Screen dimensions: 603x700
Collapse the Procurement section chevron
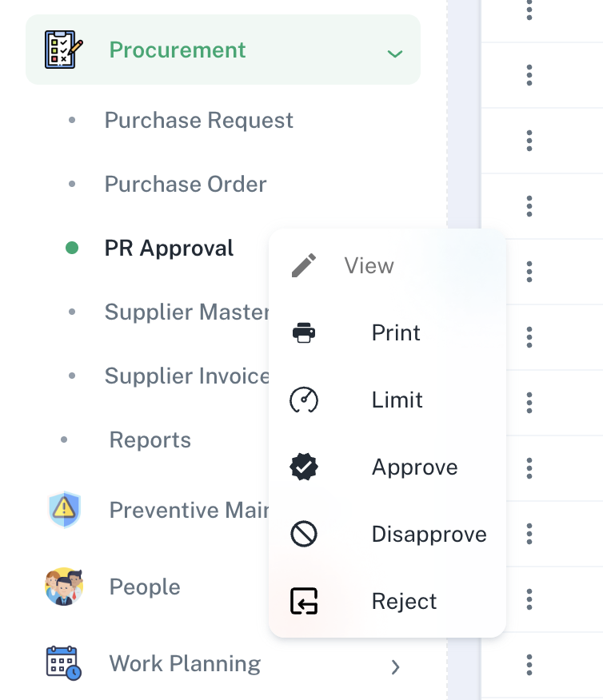click(x=394, y=54)
